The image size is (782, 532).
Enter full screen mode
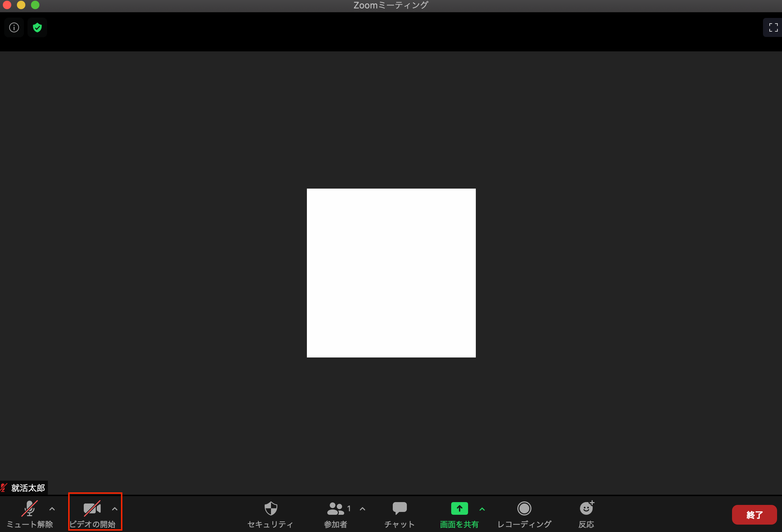click(773, 27)
